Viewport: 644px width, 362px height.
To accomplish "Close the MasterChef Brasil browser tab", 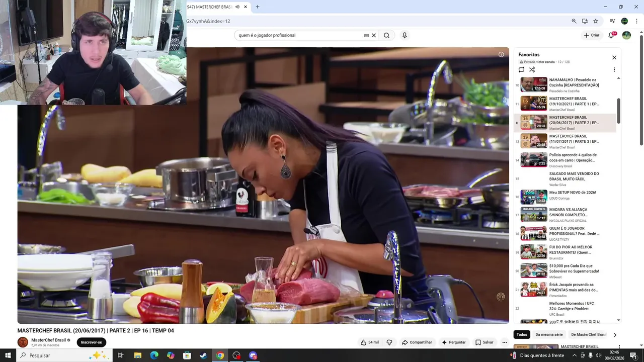I will [x=246, y=7].
